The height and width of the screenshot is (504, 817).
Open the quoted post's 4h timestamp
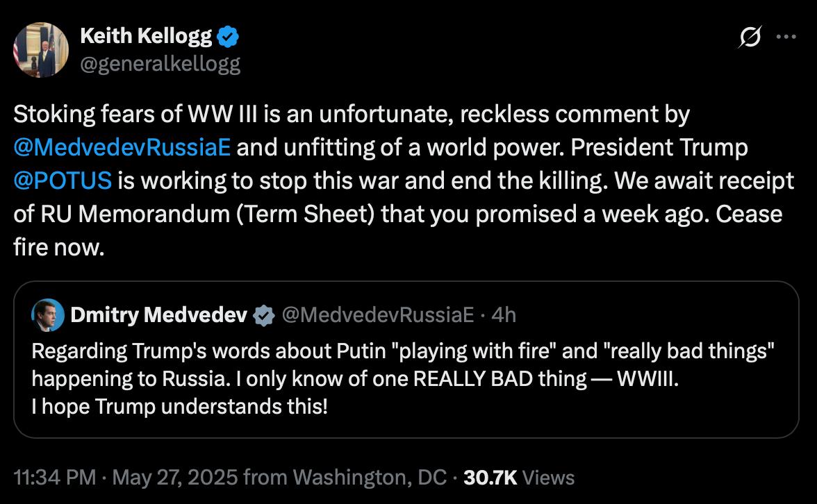coord(504,316)
